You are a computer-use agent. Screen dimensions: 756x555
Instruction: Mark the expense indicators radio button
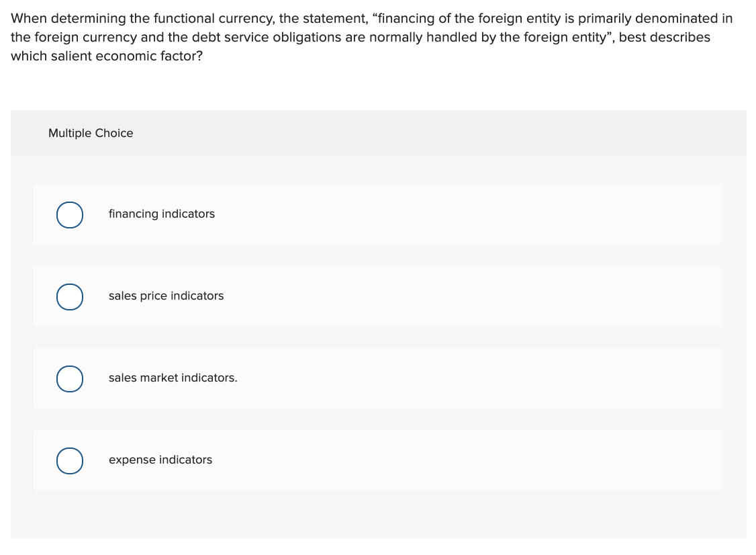point(69,461)
